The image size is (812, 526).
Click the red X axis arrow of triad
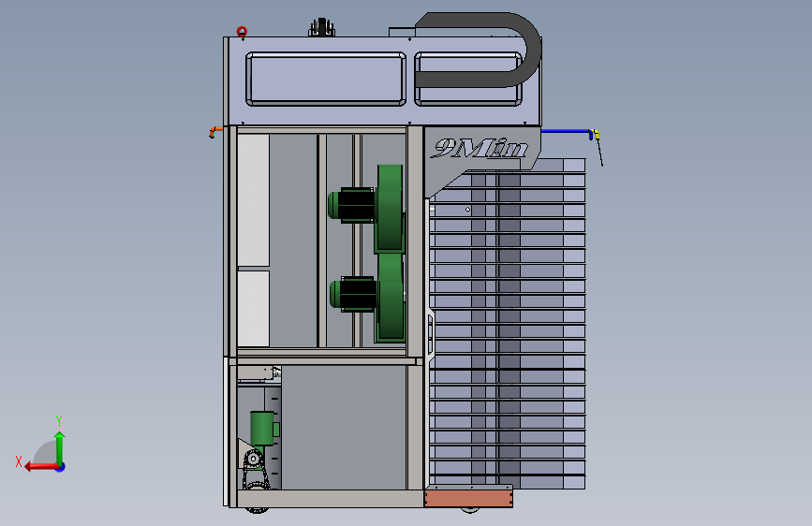pos(40,466)
